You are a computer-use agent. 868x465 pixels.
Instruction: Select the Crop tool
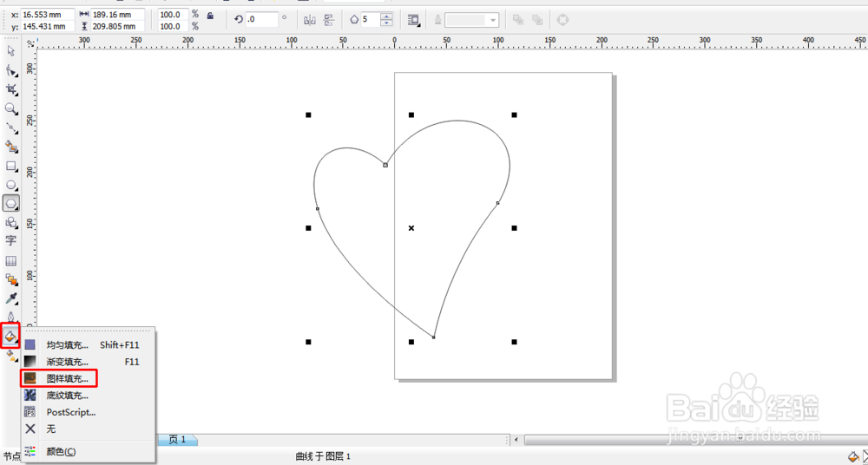[10, 89]
